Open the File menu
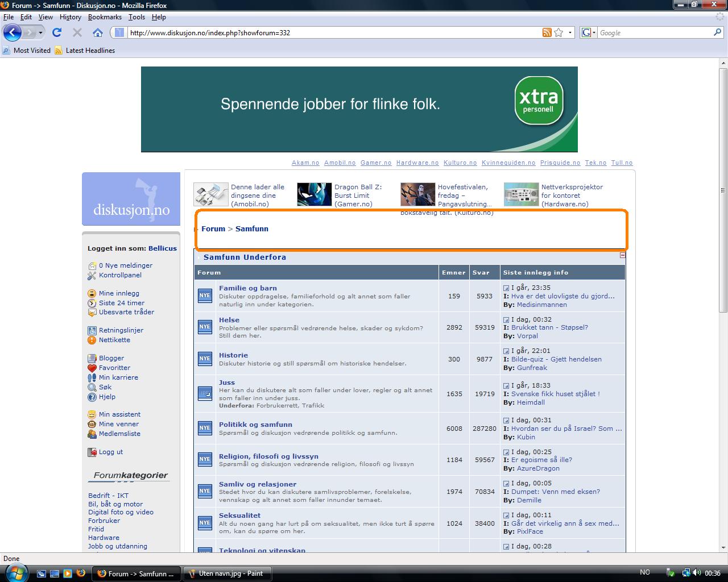Image resolution: width=728 pixels, height=582 pixels. pyautogui.click(x=8, y=17)
